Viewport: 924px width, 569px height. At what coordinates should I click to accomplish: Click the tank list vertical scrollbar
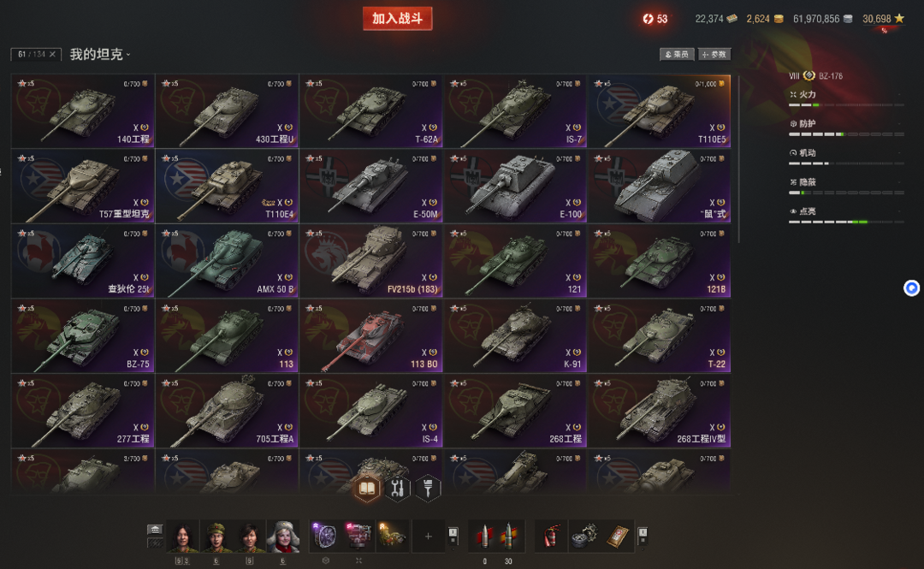tap(738, 159)
